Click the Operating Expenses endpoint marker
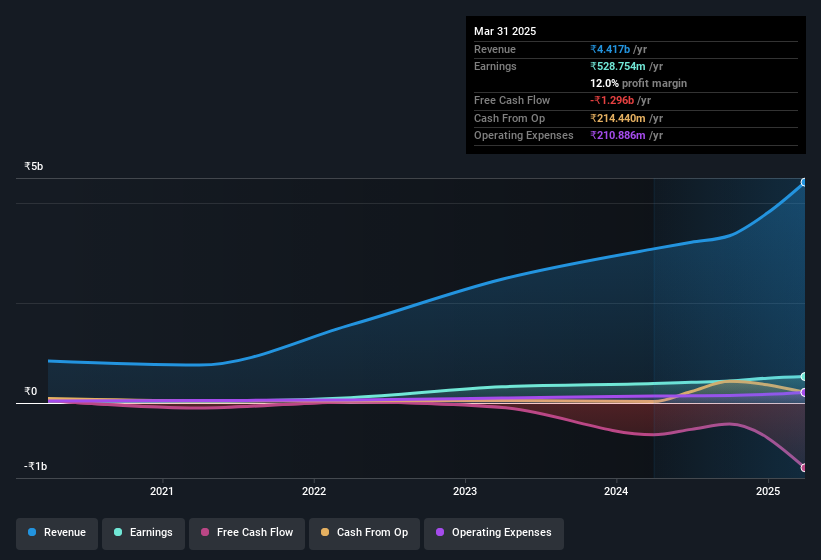The image size is (821, 560). coord(804,393)
